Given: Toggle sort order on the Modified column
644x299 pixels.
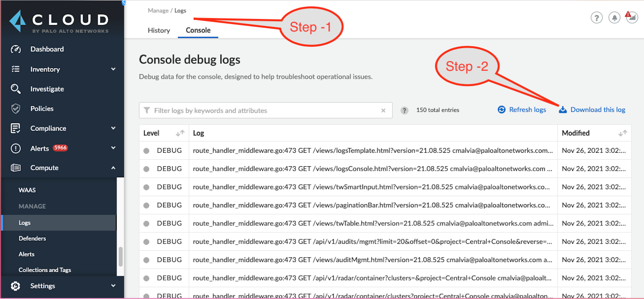Looking at the screenshot, I should [x=618, y=133].
